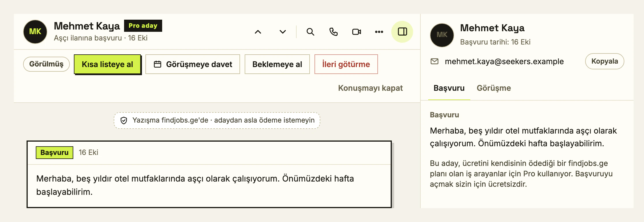644x222 pixels.
Task: Click the MK avatar in details panel
Action: click(x=442, y=35)
